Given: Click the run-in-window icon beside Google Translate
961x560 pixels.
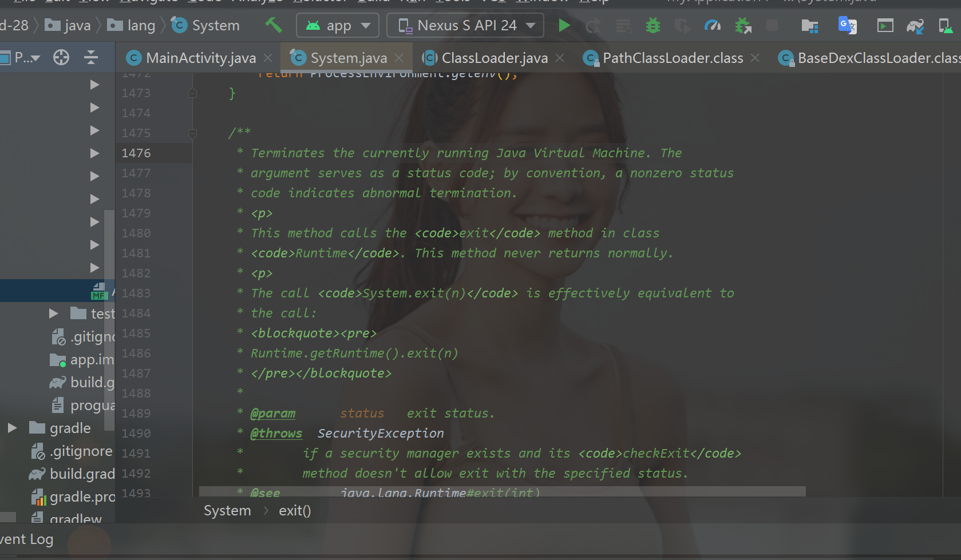Looking at the screenshot, I should pos(885,26).
